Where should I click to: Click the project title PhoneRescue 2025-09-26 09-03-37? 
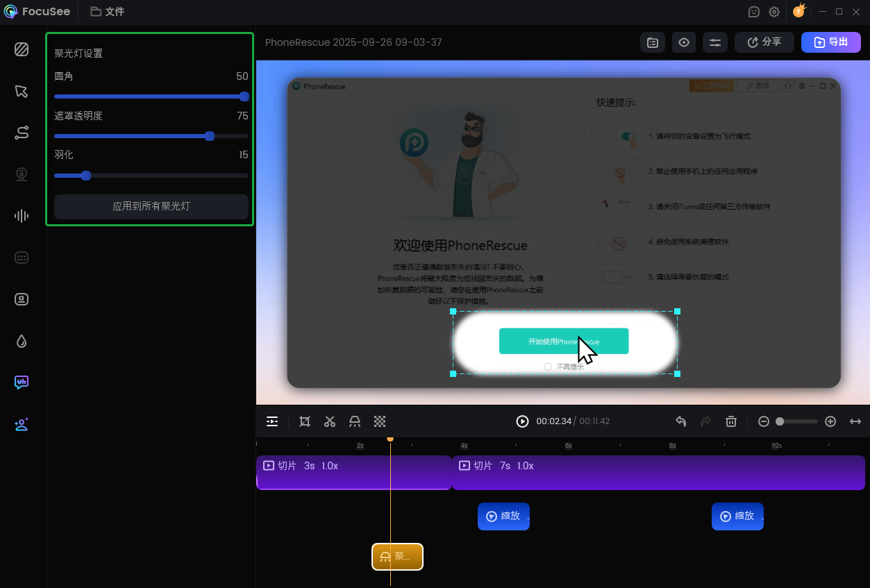[x=353, y=42]
